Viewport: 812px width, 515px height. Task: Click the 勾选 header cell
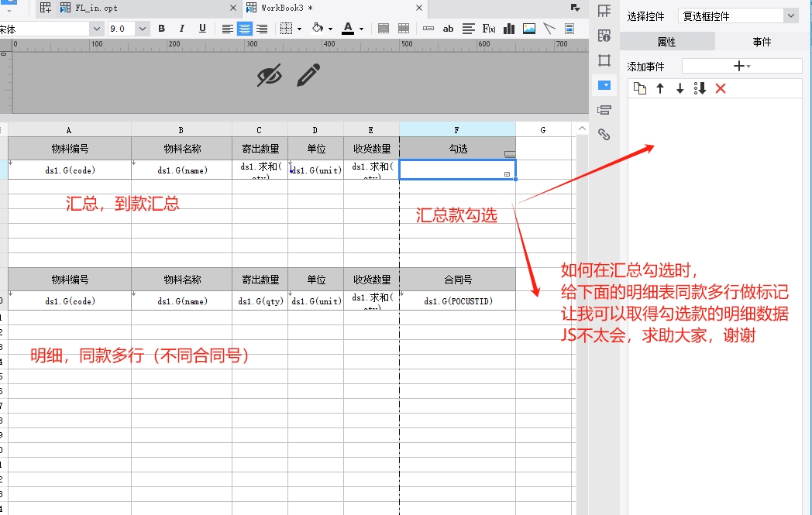(457, 149)
